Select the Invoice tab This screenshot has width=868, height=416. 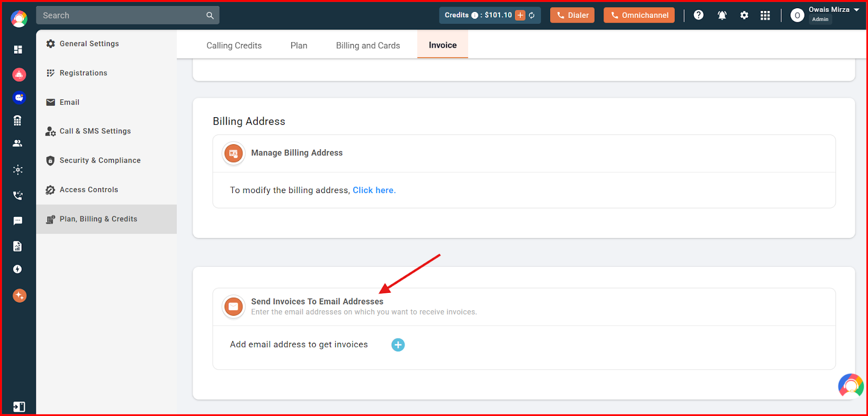pos(443,45)
